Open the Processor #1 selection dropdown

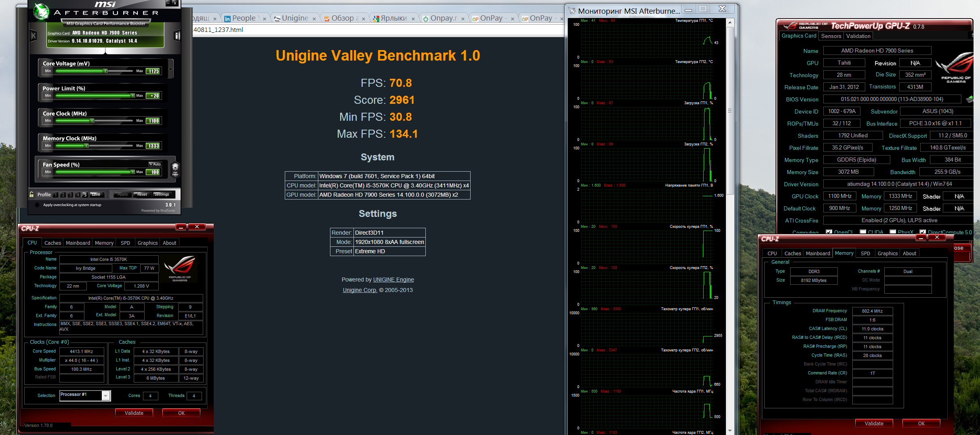click(105, 396)
